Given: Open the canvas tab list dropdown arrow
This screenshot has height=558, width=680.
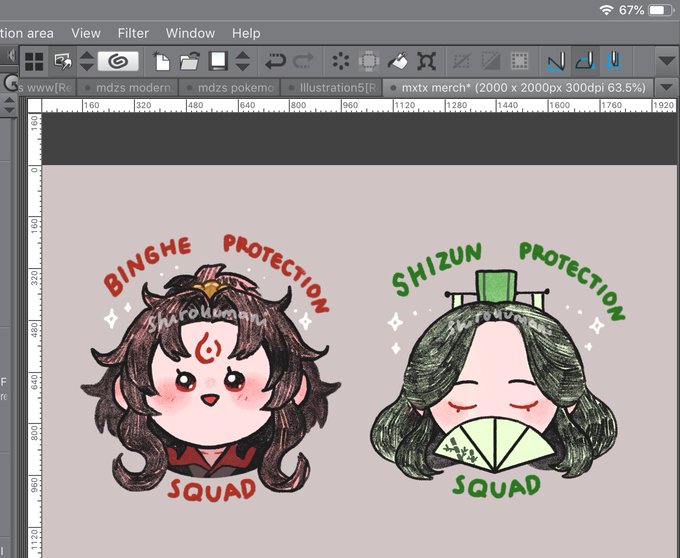Looking at the screenshot, I should pos(667,88).
